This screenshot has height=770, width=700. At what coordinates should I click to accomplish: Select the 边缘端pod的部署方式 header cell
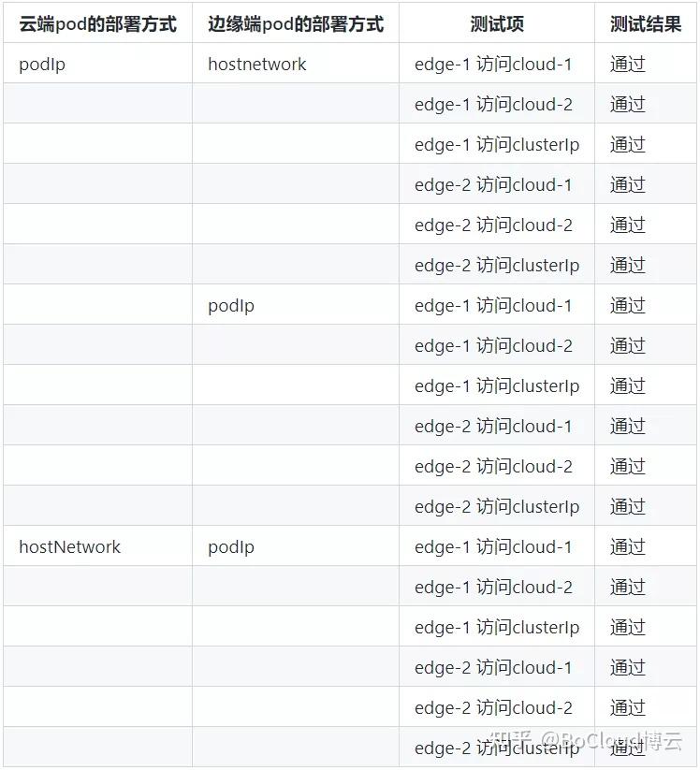[295, 24]
